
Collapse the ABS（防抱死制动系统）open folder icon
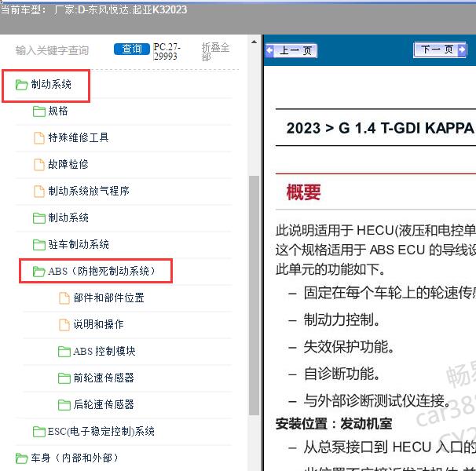38,272
